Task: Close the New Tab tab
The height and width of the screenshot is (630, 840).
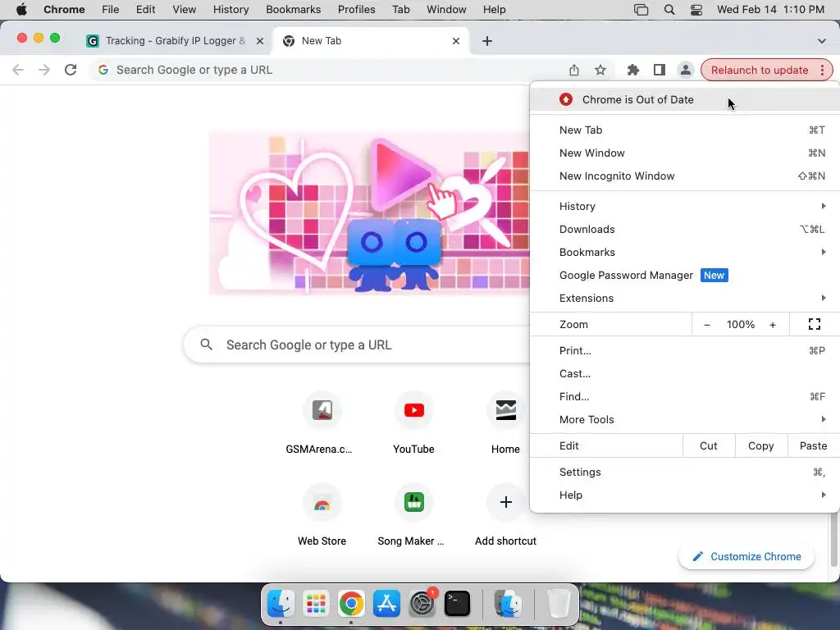Action: [456, 41]
